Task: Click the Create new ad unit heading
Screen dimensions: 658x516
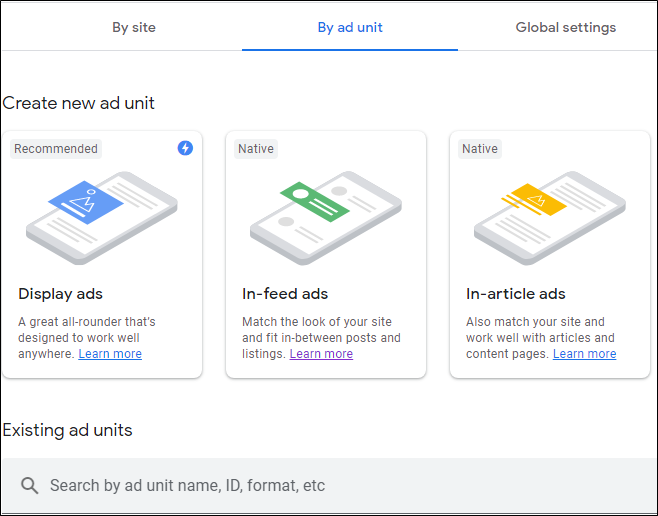Action: [78, 103]
